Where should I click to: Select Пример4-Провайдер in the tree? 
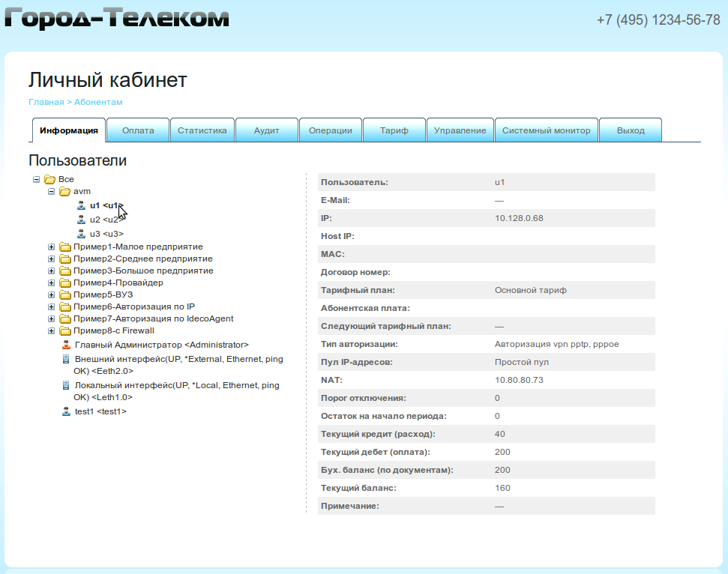(x=118, y=283)
